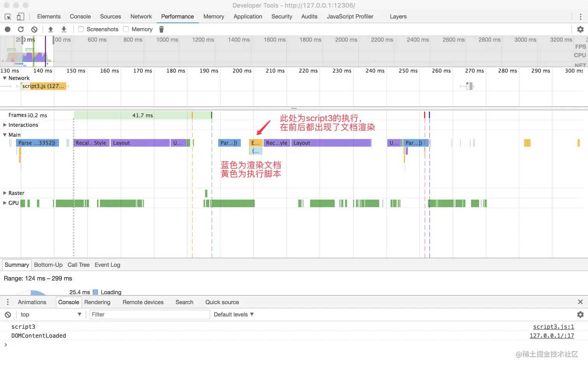
Task: Select the Performance tab
Action: pos(177,17)
